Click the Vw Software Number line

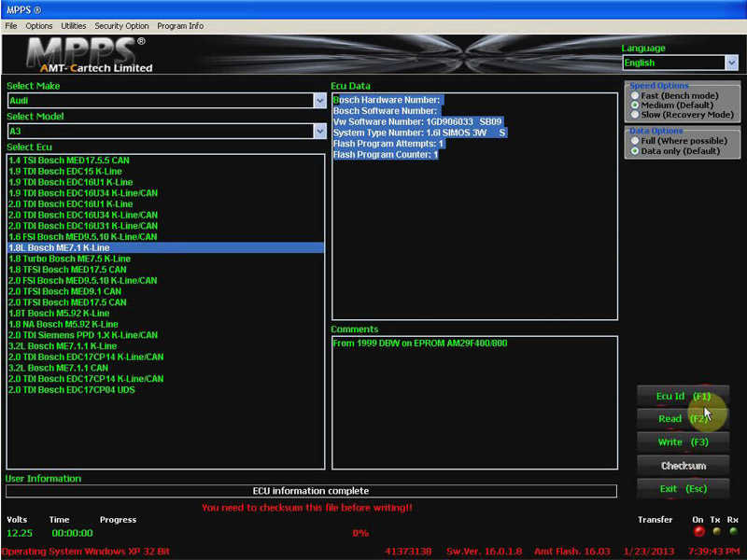418,122
